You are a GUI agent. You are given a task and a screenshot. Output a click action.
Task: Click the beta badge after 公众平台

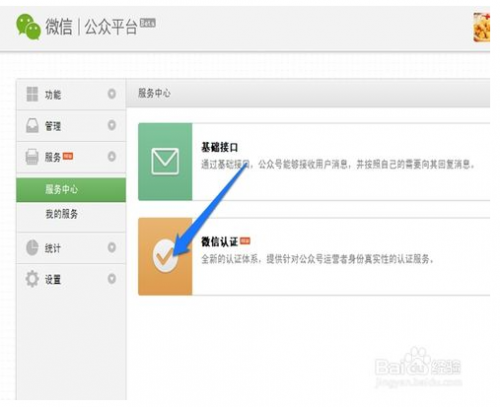[x=148, y=23]
